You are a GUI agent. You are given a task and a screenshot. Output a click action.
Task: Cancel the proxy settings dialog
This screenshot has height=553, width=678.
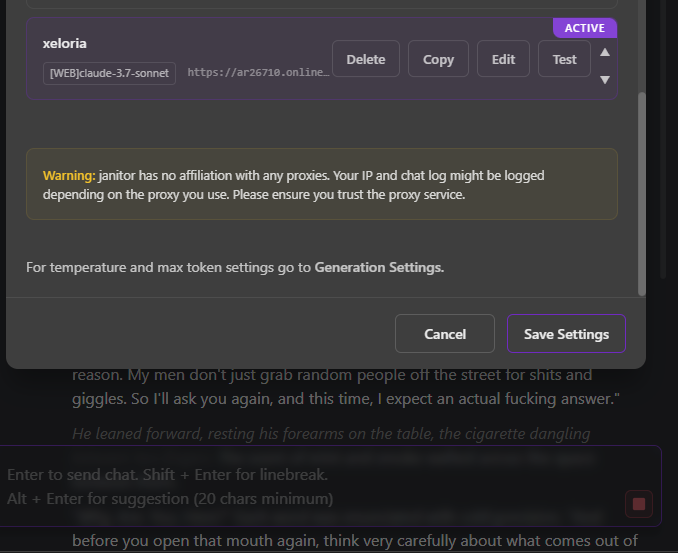(x=445, y=334)
